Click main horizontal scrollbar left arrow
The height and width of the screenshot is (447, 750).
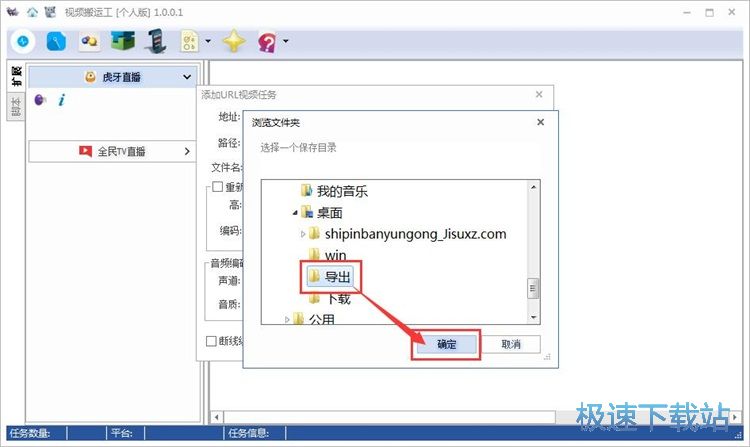[x=217, y=417]
